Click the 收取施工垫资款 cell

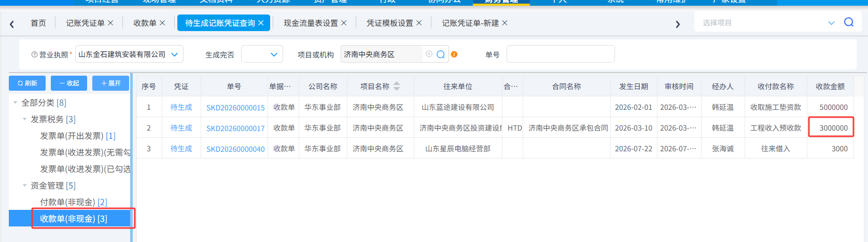tap(776, 107)
